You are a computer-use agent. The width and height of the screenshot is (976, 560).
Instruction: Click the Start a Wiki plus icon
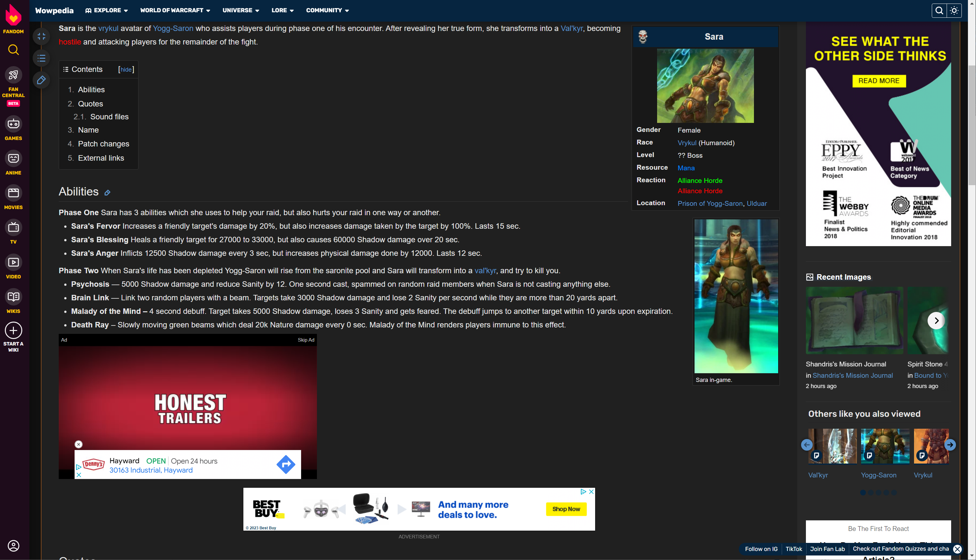(x=14, y=330)
